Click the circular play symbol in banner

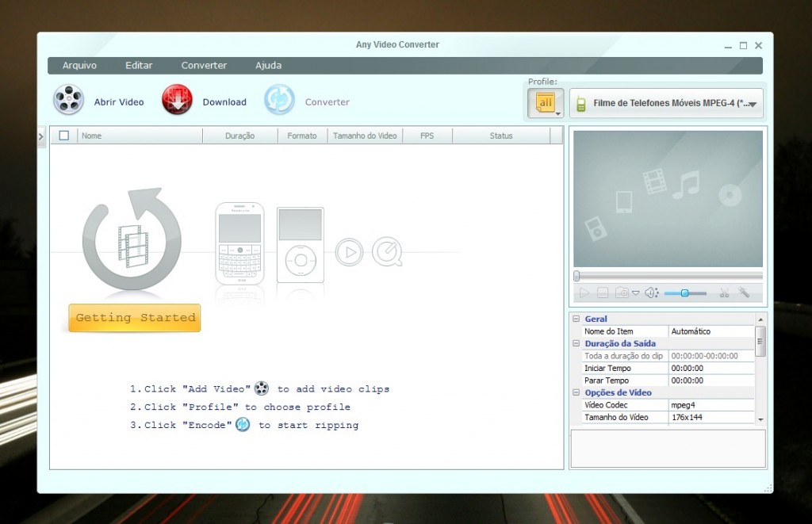coord(349,252)
